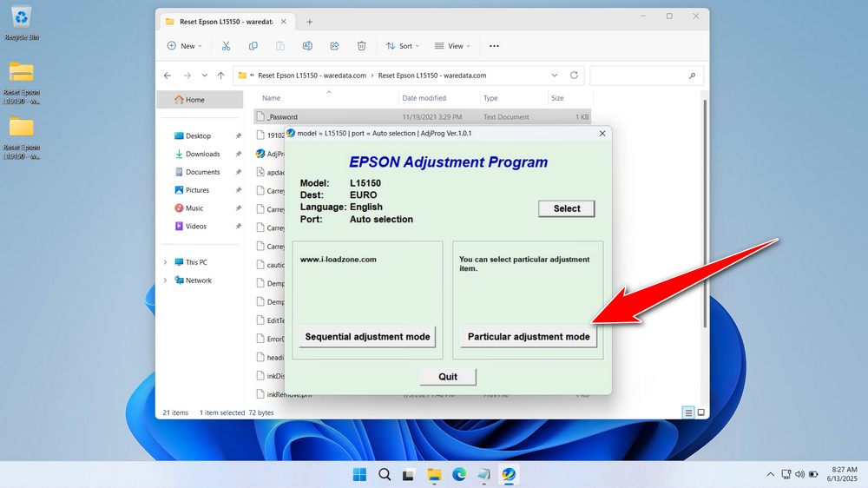
Task: Open the See more ellipsis menu
Action: [x=494, y=46]
